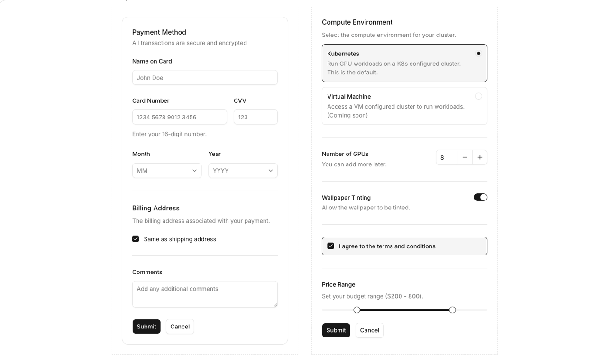Click the right price range slider handle

click(x=452, y=310)
